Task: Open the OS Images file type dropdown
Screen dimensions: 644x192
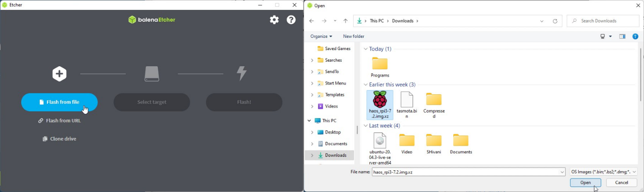Action: click(603, 172)
